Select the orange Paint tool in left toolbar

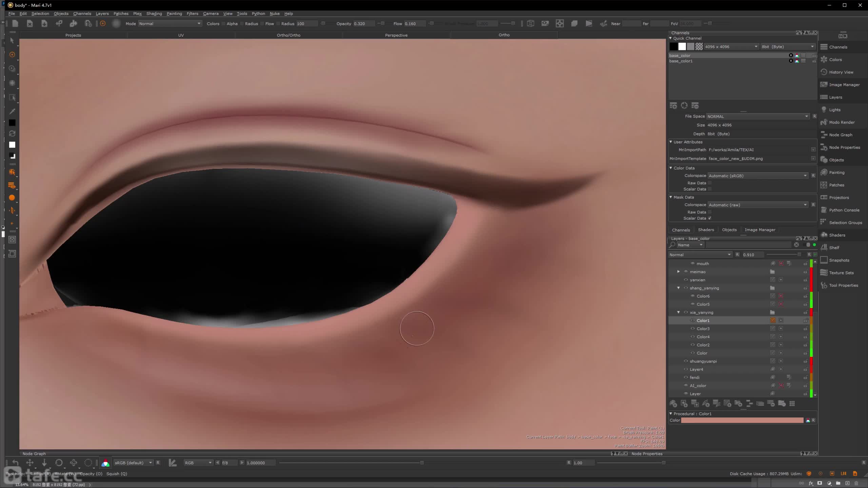click(12, 55)
